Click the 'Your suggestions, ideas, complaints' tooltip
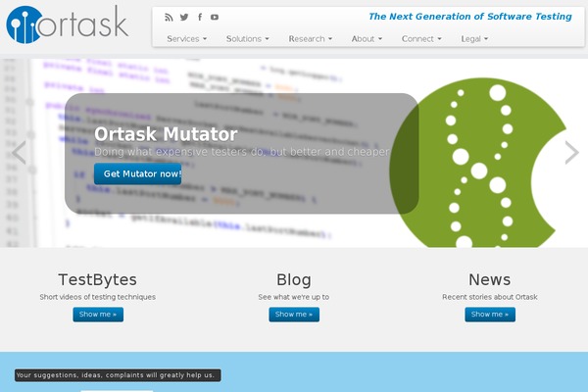 point(118,375)
